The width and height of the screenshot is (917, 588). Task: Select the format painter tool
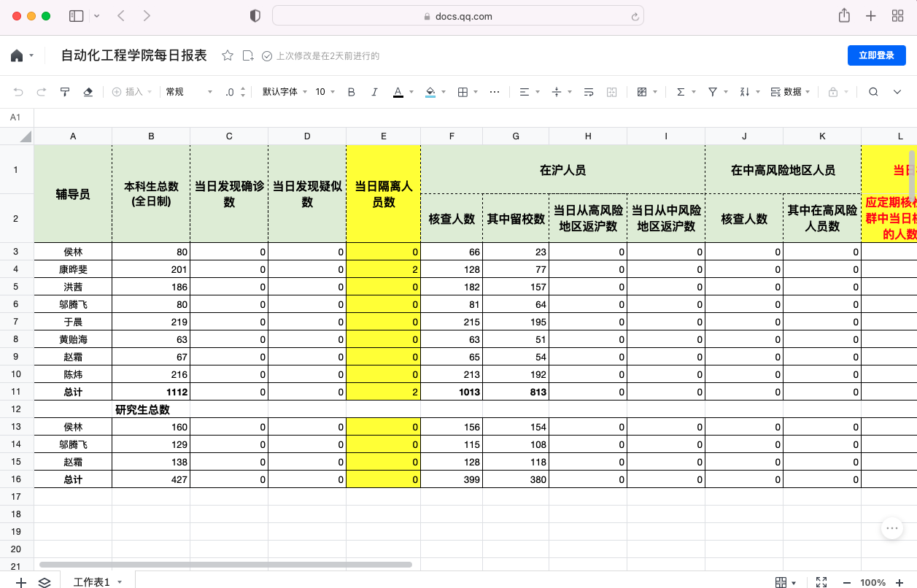tap(65, 92)
